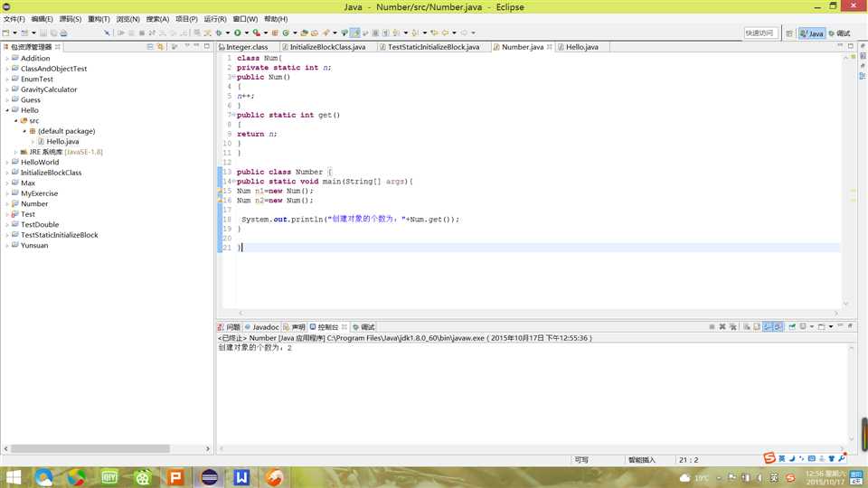The height and width of the screenshot is (488, 868).
Task: Click the Pin Console icon
Action: pyautogui.click(x=792, y=326)
